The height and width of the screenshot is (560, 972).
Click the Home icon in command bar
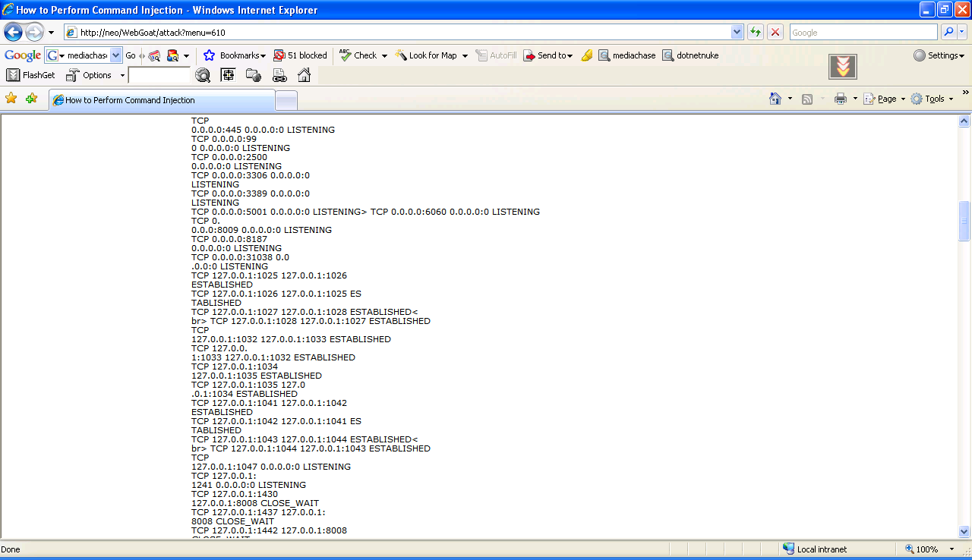point(775,99)
